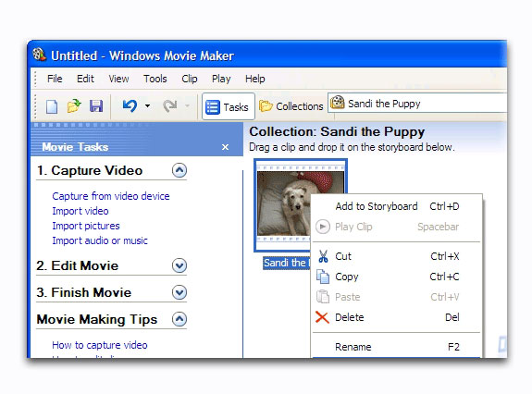Choose Copy in the context menu
This screenshot has width=532, height=394.
click(x=396, y=277)
